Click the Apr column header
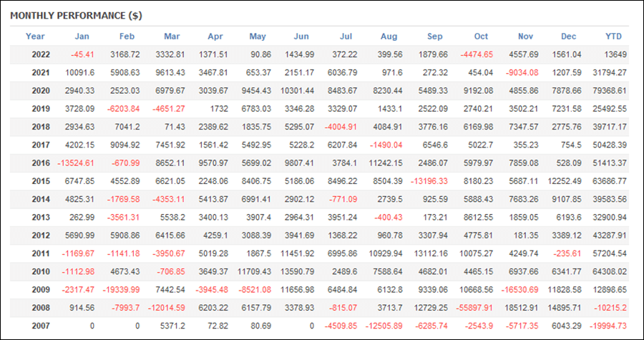The width and height of the screenshot is (644, 340). click(215, 36)
